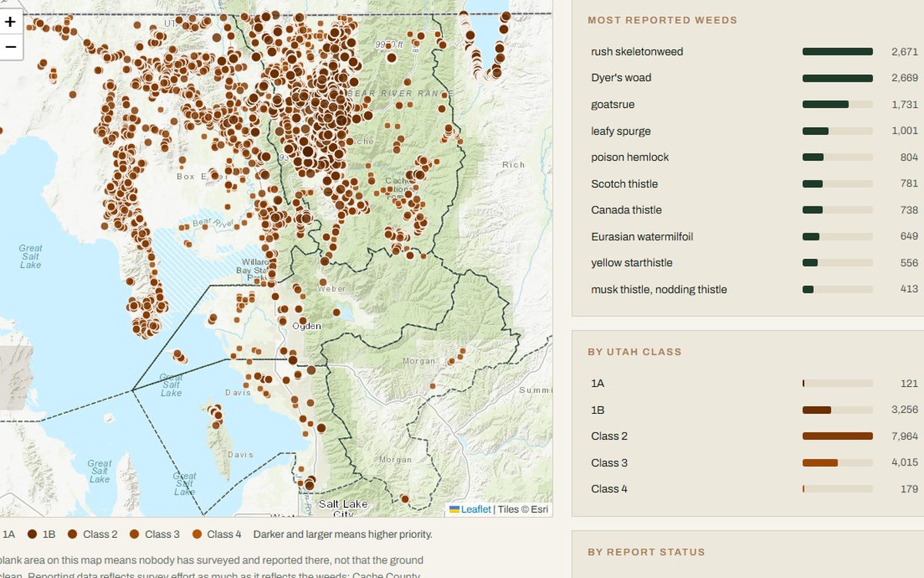The image size is (924, 578).
Task: Click the 1B count bar
Action: 838,410
